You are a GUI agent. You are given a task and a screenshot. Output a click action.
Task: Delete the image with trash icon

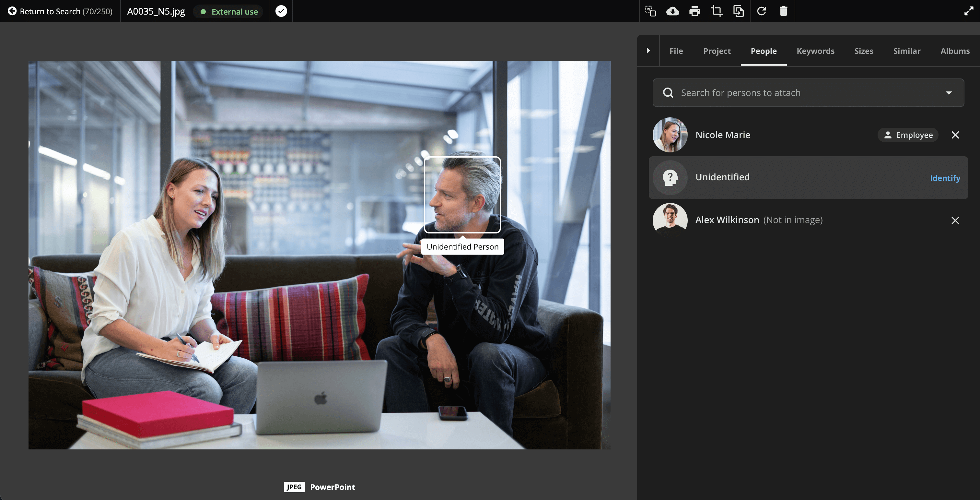[x=783, y=11]
